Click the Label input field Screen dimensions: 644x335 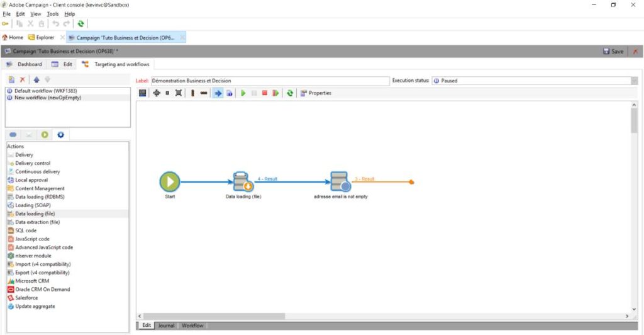(x=270, y=81)
